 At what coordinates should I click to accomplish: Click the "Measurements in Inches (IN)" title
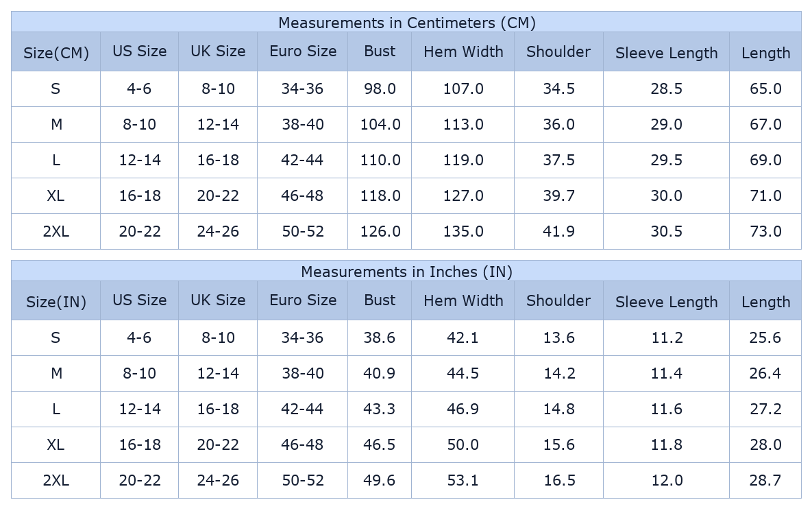406,272
